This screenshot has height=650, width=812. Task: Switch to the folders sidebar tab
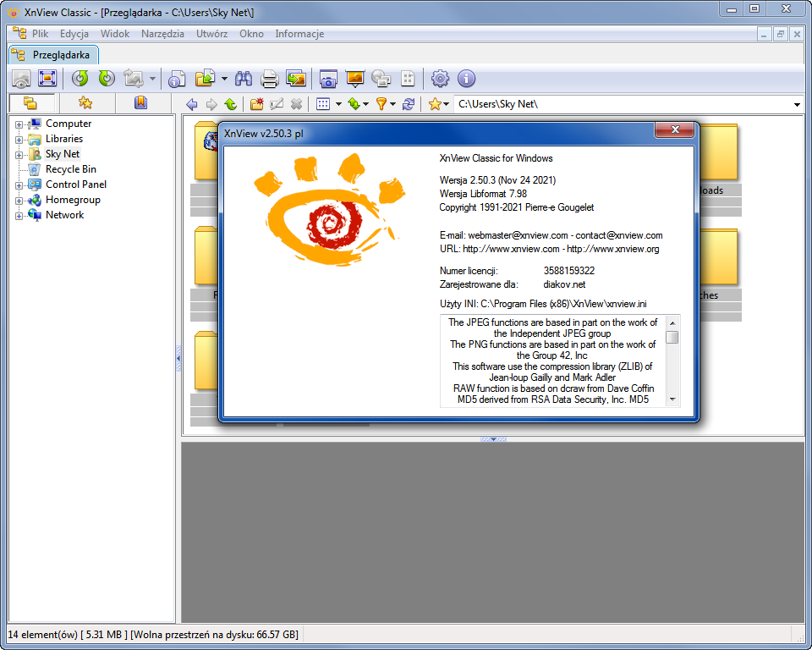[x=30, y=102]
